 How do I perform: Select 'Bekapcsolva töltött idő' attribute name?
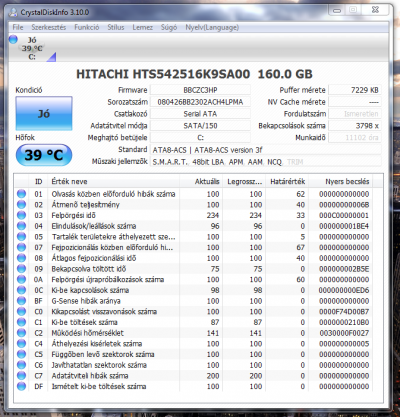89,268
